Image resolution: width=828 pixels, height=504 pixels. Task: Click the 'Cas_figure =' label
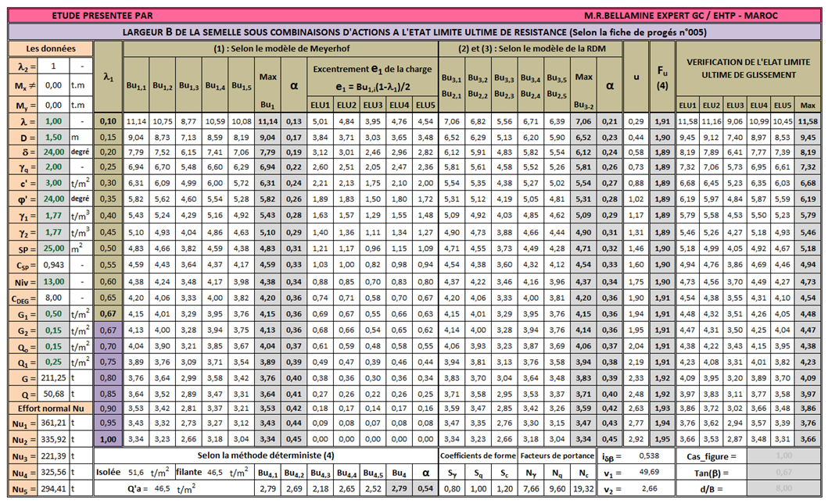pyautogui.click(x=712, y=456)
